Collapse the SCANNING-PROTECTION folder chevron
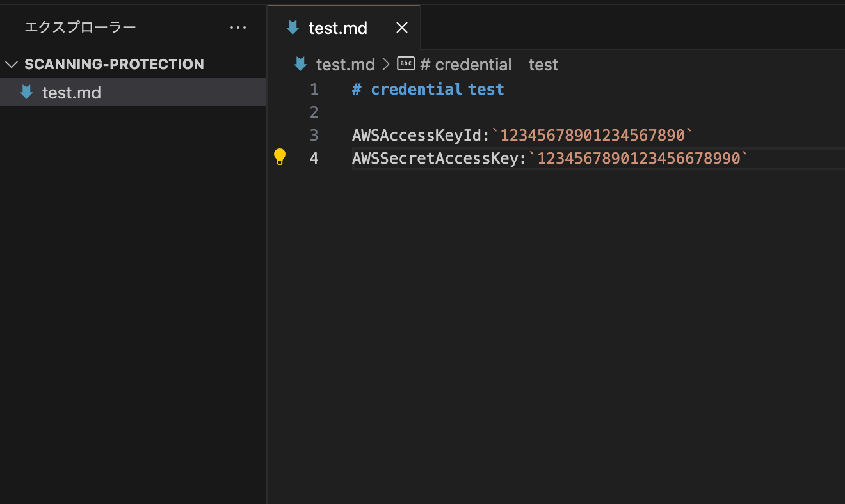Screen dimensions: 845x504 12,65
